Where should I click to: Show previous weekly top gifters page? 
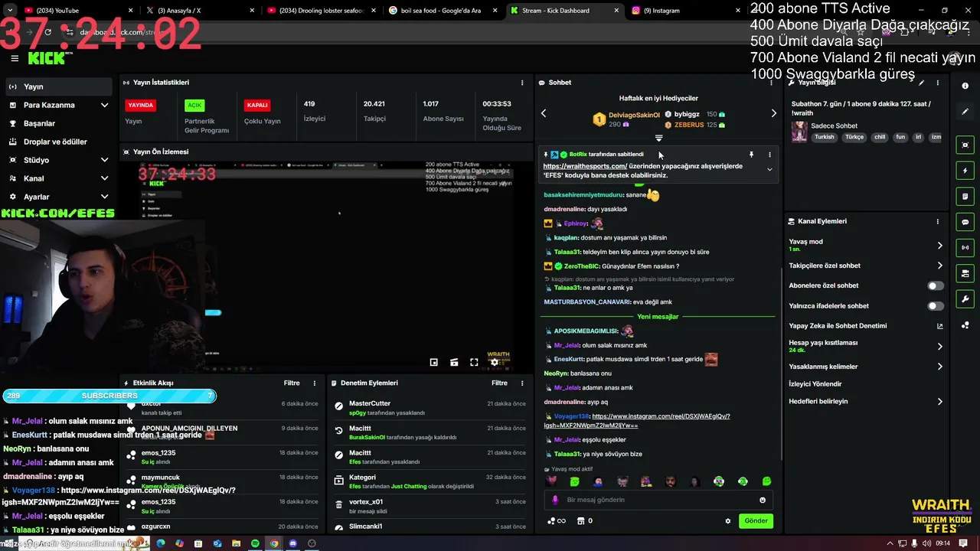pos(544,113)
